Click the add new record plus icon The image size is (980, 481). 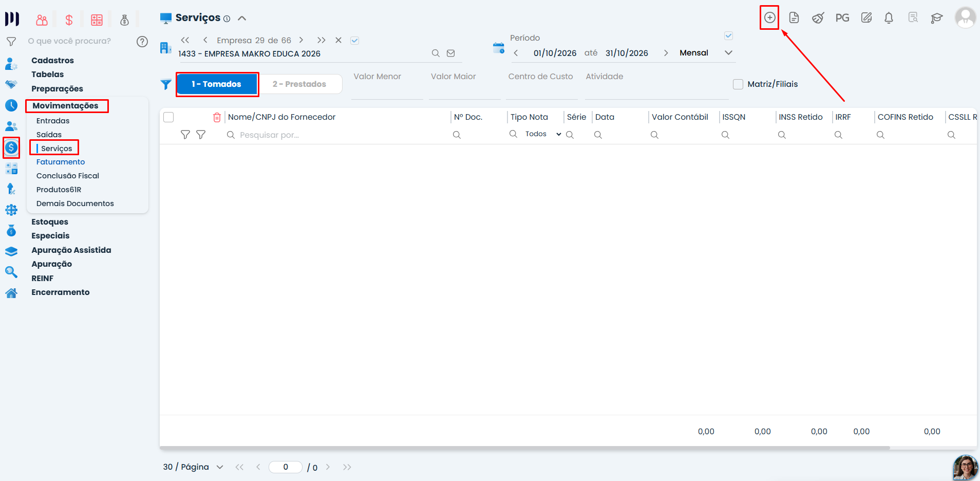(x=769, y=17)
